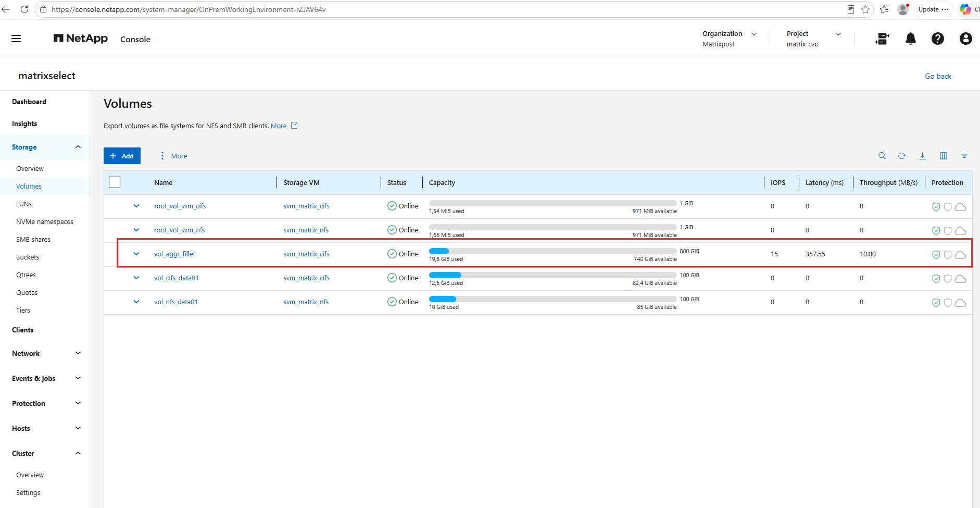Refresh the volumes list

click(x=902, y=156)
